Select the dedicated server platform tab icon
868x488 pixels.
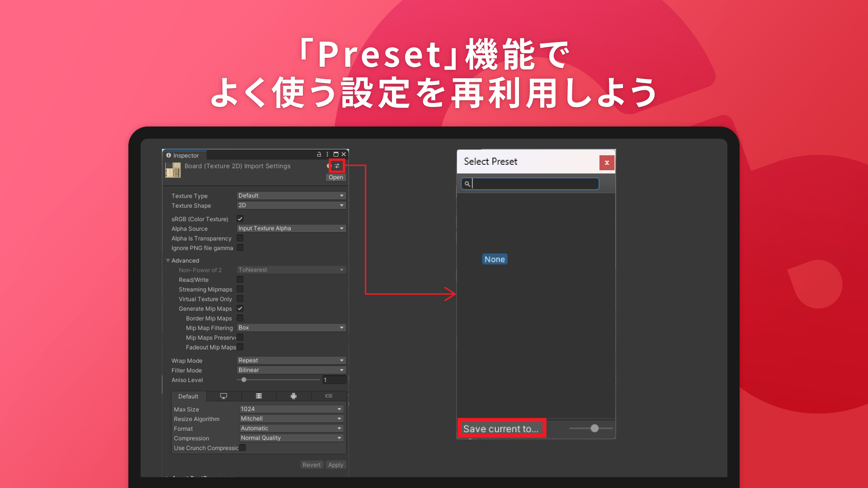pos(259,396)
